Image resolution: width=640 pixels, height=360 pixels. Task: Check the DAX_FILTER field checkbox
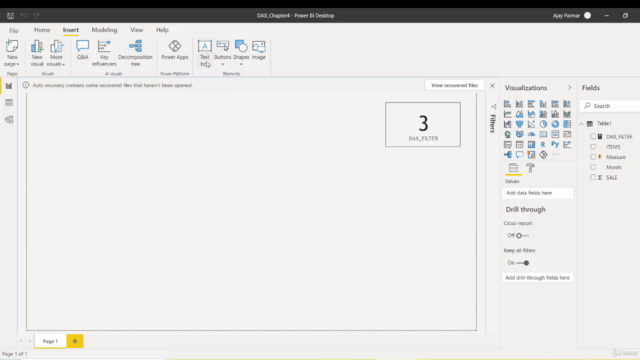point(593,136)
